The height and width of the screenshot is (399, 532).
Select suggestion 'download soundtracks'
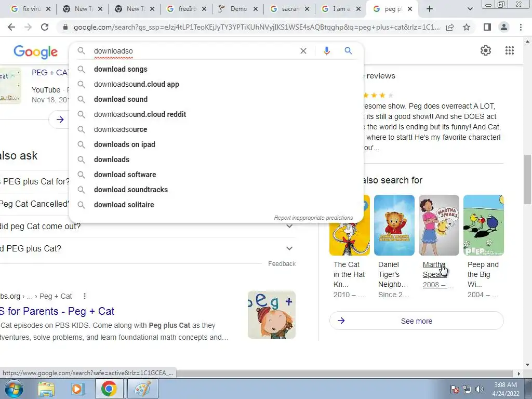(x=216, y=190)
